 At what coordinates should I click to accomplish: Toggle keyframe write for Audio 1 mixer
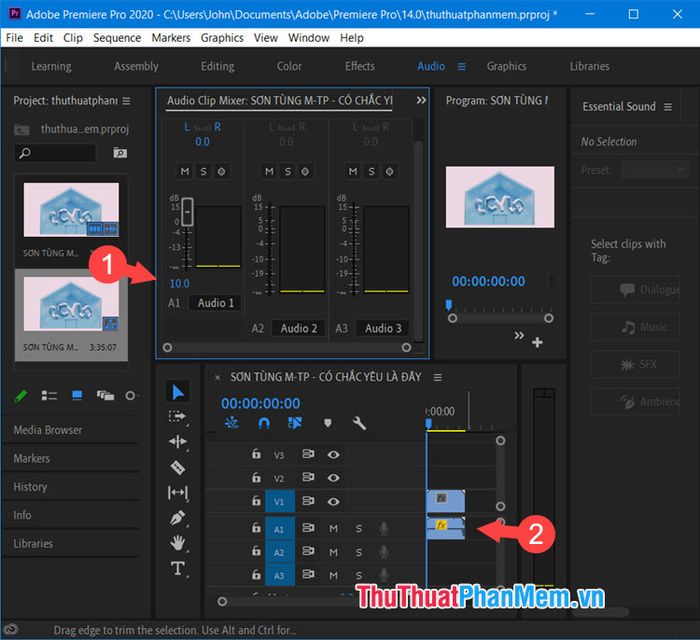click(x=221, y=171)
